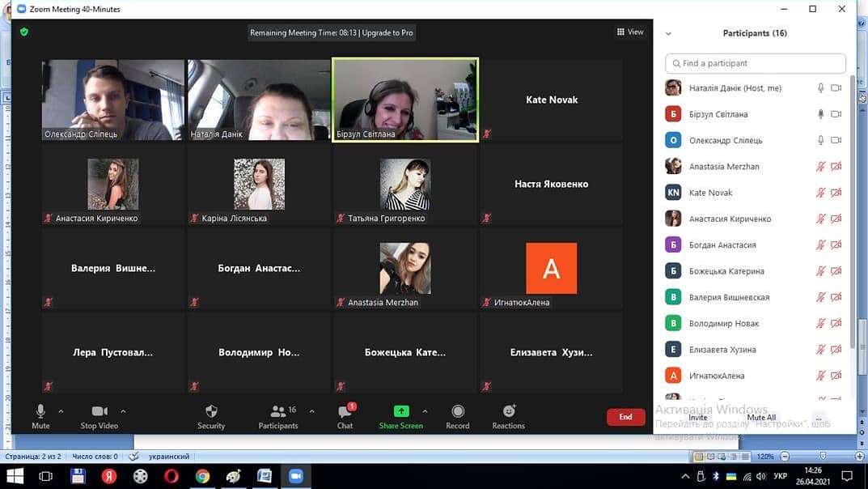Screen dimensions: 868x489
Task: Open the View layout menu
Action: pyautogui.click(x=630, y=32)
